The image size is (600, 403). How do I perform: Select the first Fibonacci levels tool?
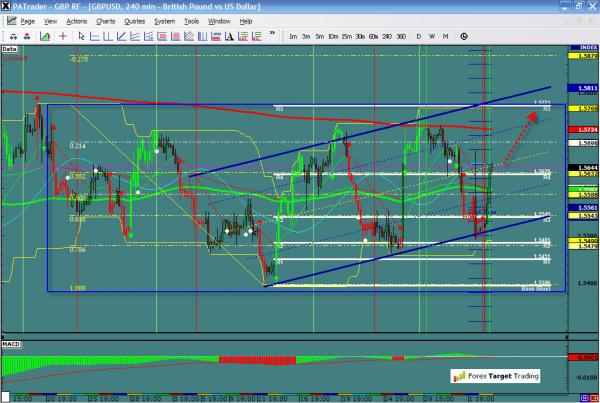pos(243,36)
